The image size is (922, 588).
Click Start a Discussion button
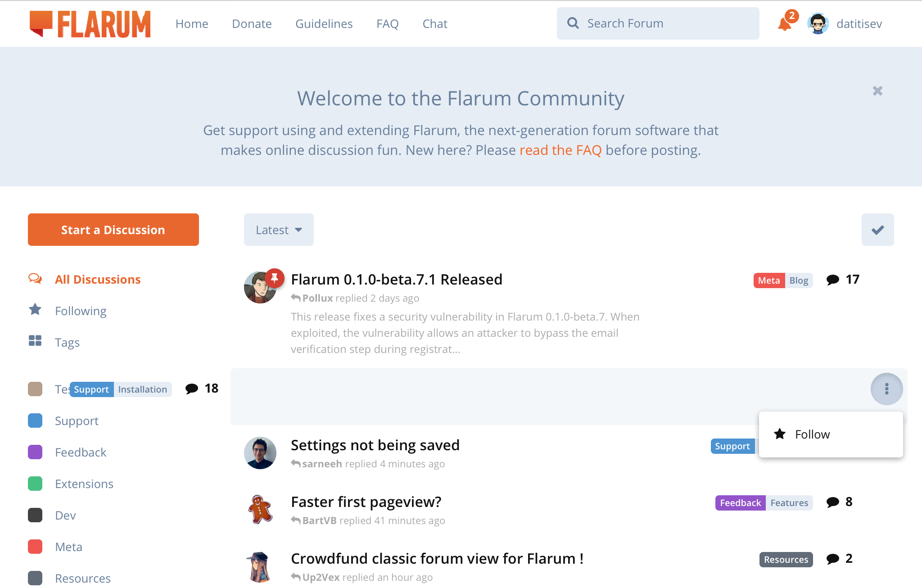[113, 230]
